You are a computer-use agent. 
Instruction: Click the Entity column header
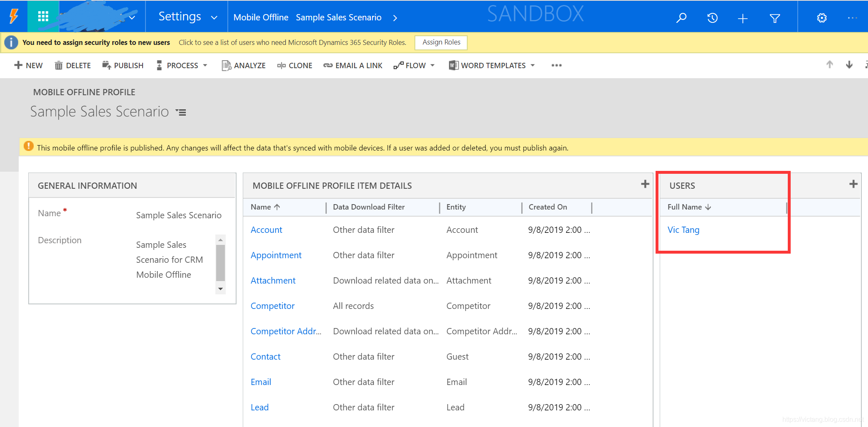tap(456, 207)
